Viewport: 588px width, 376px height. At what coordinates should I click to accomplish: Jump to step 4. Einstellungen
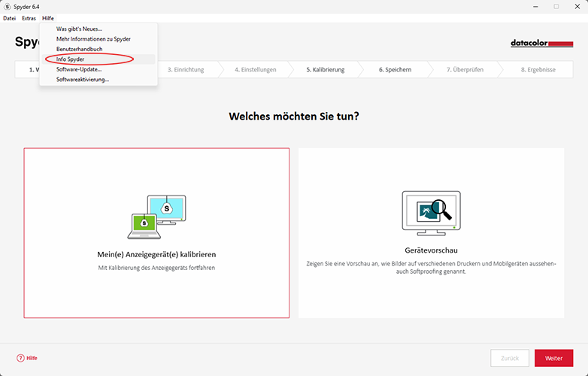point(255,70)
